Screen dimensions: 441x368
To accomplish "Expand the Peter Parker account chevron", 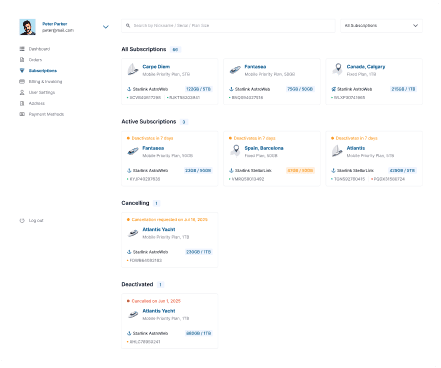I will [x=106, y=27].
